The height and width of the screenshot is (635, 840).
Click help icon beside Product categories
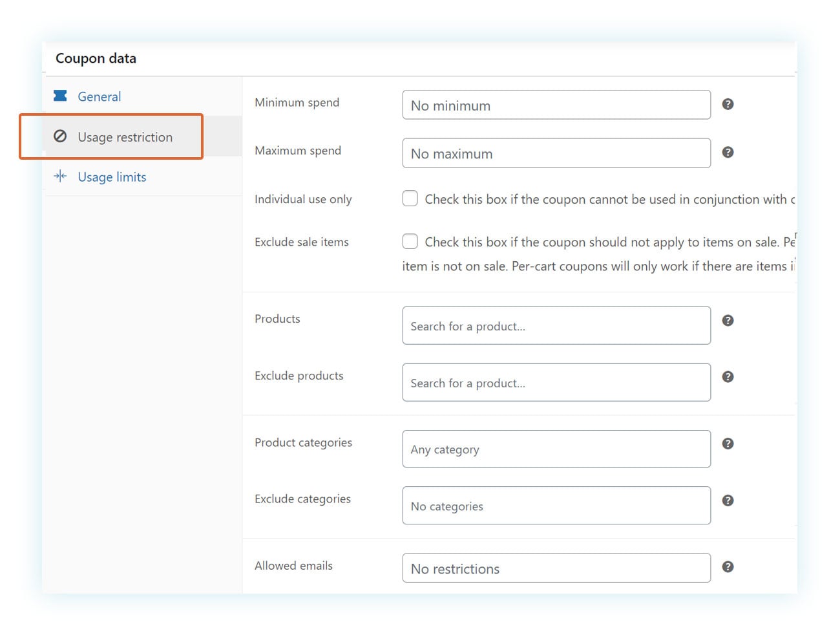(728, 444)
